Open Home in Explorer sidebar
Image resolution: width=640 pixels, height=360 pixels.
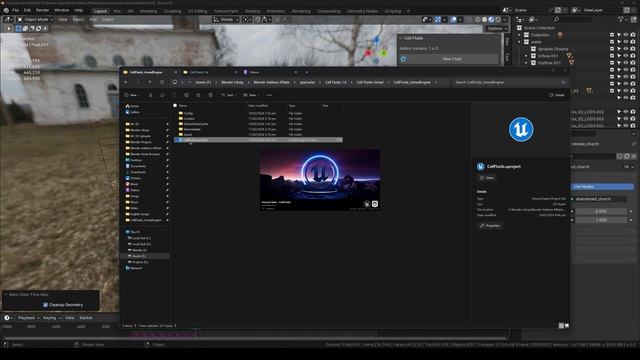132,106
